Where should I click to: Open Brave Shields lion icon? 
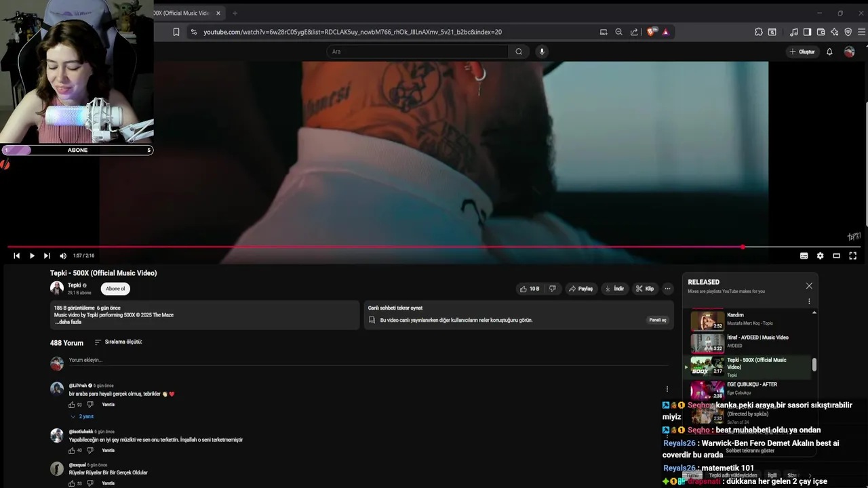click(652, 32)
